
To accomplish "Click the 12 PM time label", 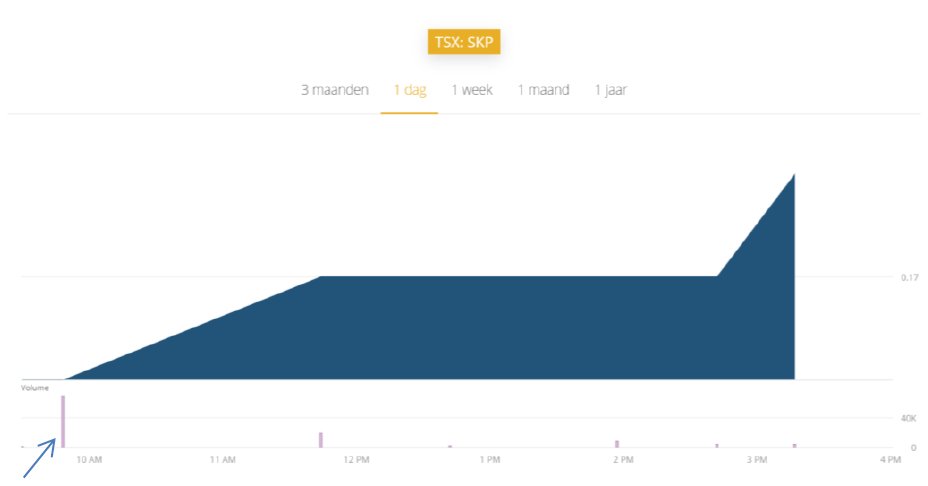I will [356, 459].
